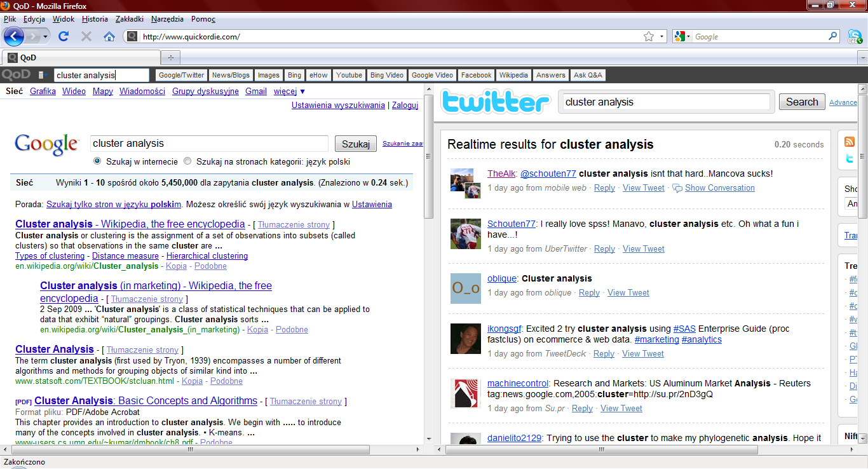Click the News/Blogs button

pos(231,75)
